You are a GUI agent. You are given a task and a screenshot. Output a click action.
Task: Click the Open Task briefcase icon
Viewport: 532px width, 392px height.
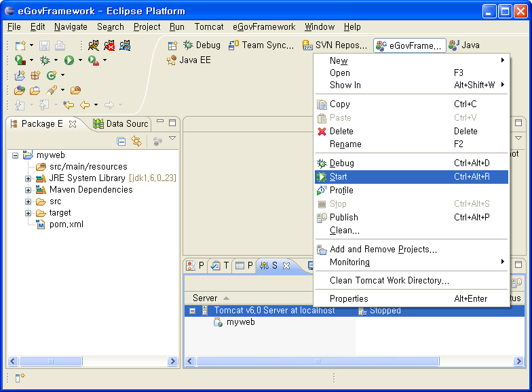[x=35, y=90]
